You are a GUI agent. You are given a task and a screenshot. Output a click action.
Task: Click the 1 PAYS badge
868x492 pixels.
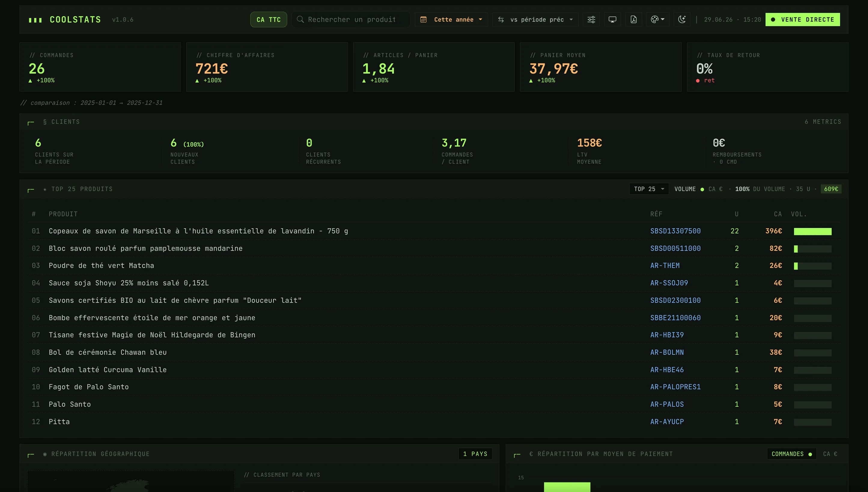point(475,454)
